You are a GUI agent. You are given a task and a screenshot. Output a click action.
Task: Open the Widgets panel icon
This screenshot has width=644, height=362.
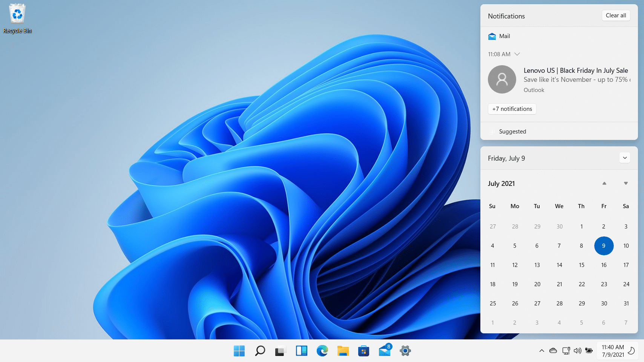[x=301, y=351]
